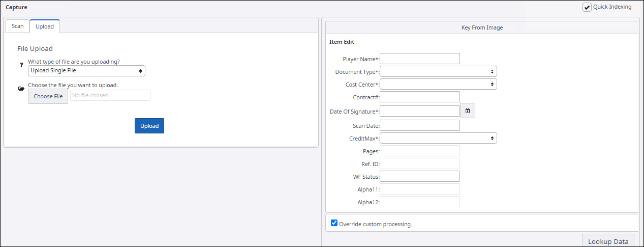Expand the Upload Single File dropdown
The width and height of the screenshot is (644, 247).
coord(86,71)
